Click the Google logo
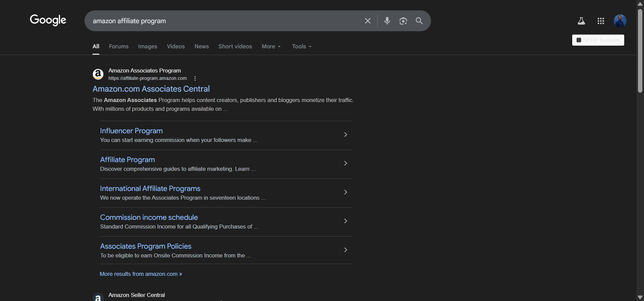 pyautogui.click(x=48, y=20)
